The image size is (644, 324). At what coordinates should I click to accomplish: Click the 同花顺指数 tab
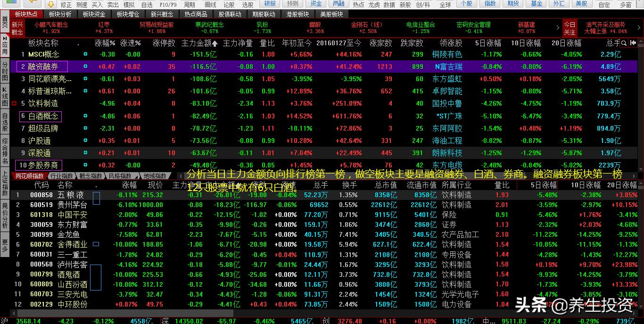coord(28,176)
